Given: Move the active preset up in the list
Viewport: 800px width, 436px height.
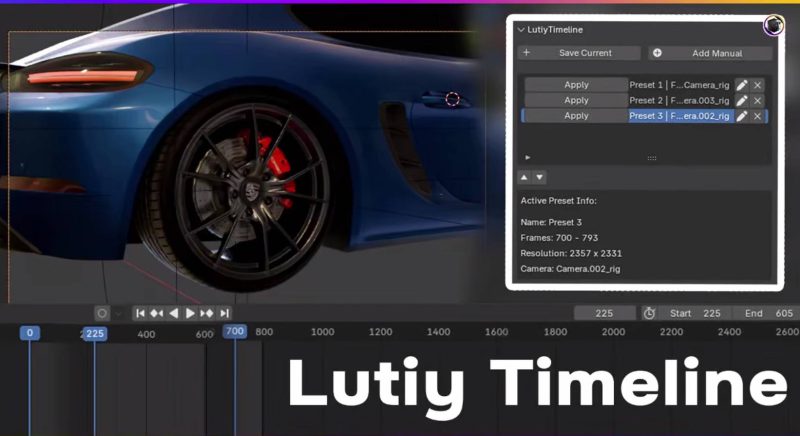Looking at the screenshot, I should 524,177.
